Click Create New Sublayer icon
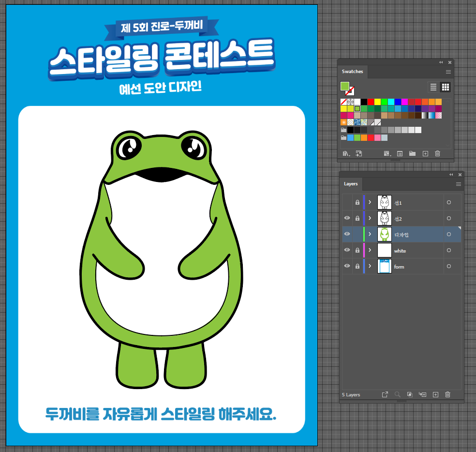Screen dimensions: 476x452 pyautogui.click(x=423, y=394)
